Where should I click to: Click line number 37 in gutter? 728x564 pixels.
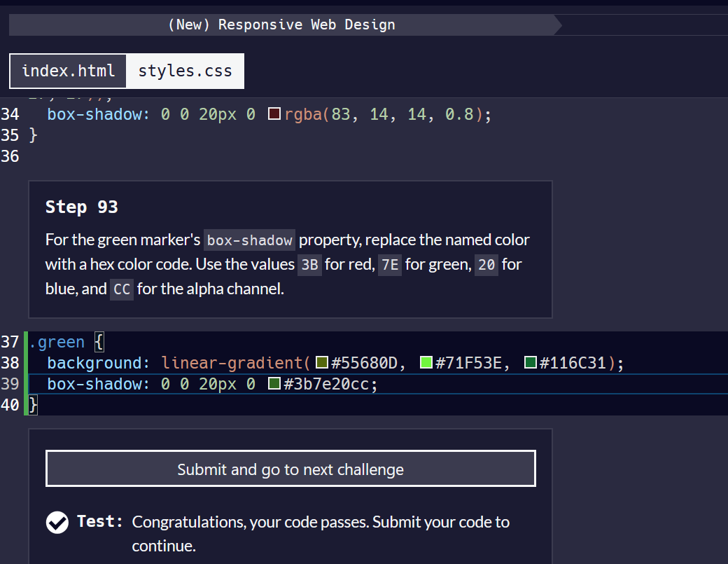(x=10, y=342)
